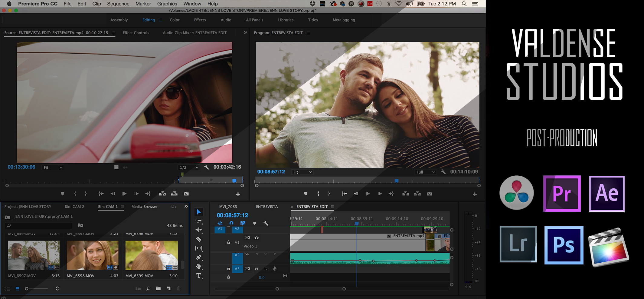Open the Sequence menu
This screenshot has width=644, height=299.
pos(118,4)
